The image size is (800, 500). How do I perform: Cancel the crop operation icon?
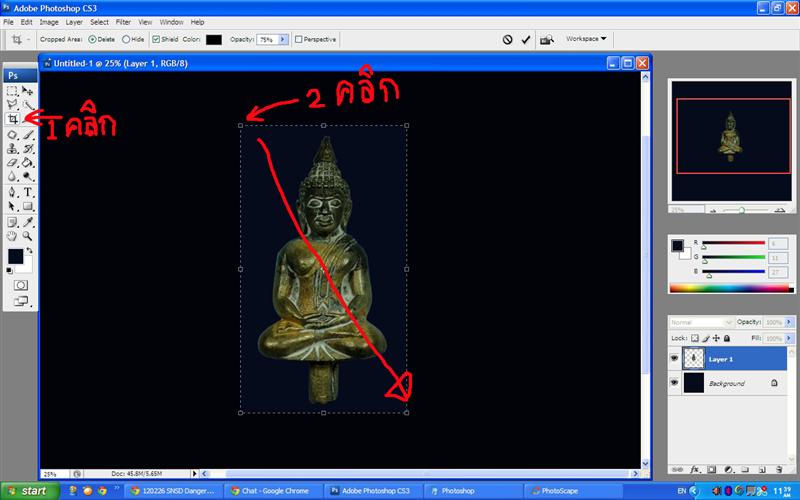click(507, 40)
